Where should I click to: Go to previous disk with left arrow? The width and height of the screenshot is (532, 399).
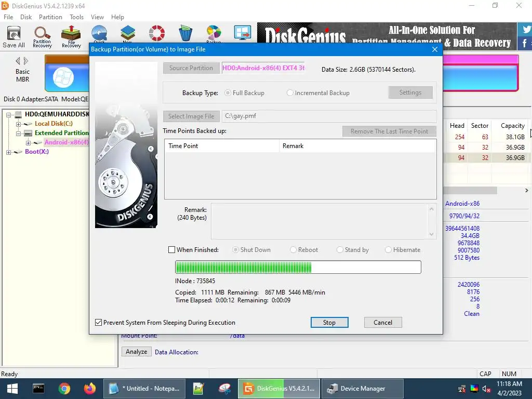(18, 61)
